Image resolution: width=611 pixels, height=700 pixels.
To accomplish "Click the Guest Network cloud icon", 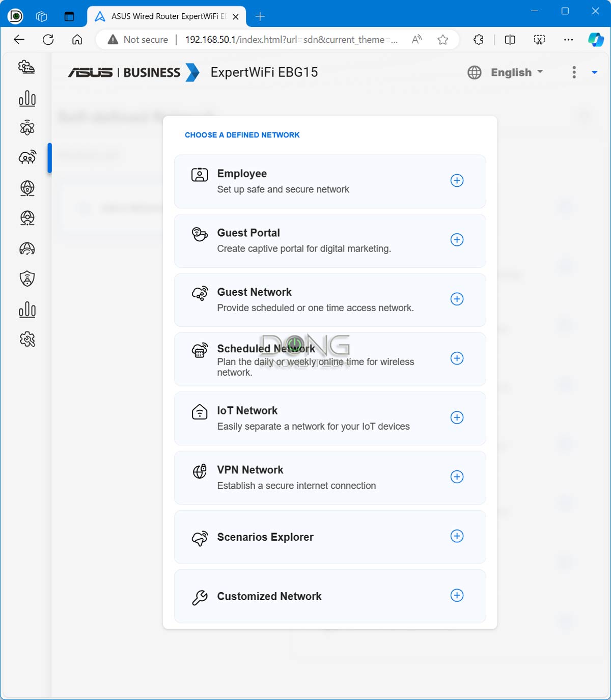I will pyautogui.click(x=200, y=293).
